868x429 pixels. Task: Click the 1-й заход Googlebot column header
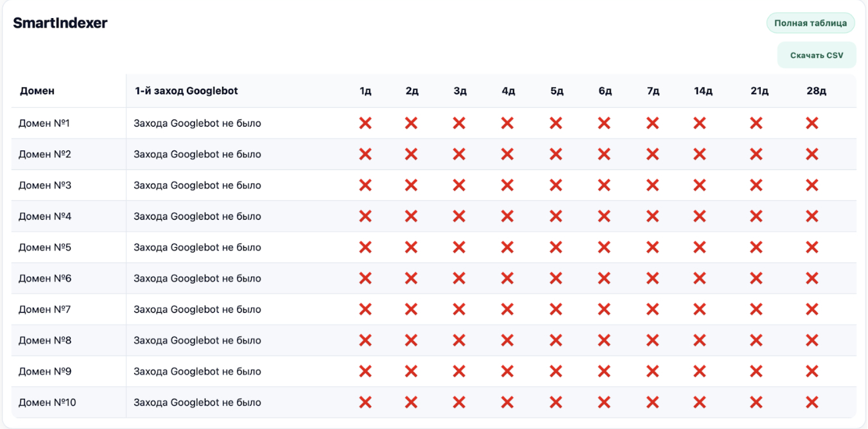186,91
